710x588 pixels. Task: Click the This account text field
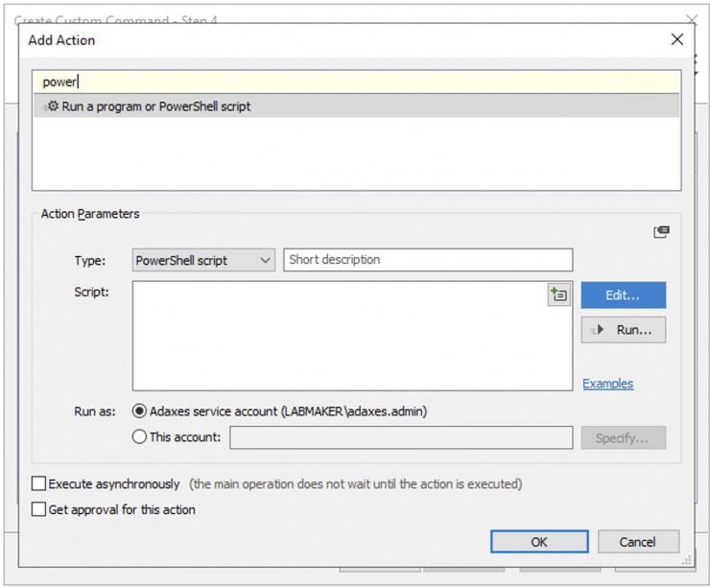401,437
